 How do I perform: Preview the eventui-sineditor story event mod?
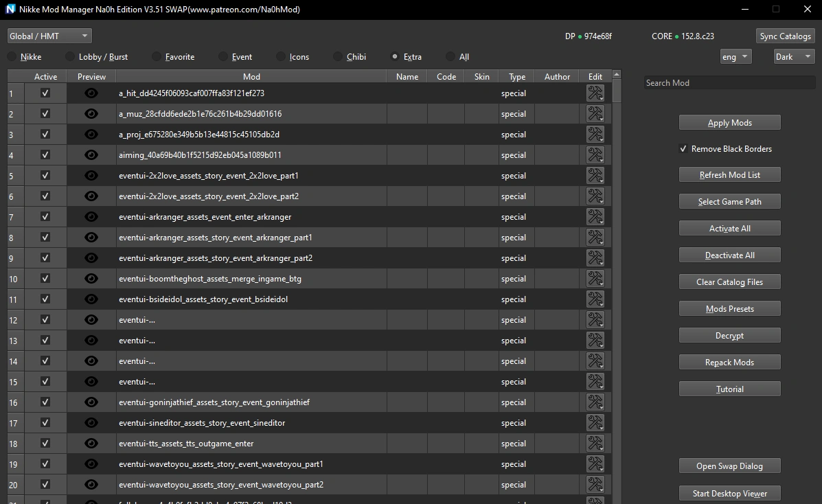tap(91, 423)
